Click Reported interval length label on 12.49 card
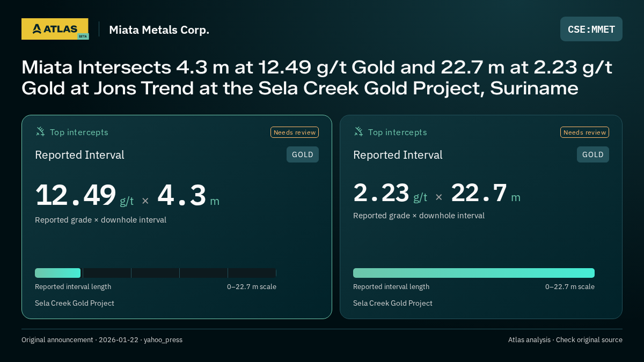 73,287
